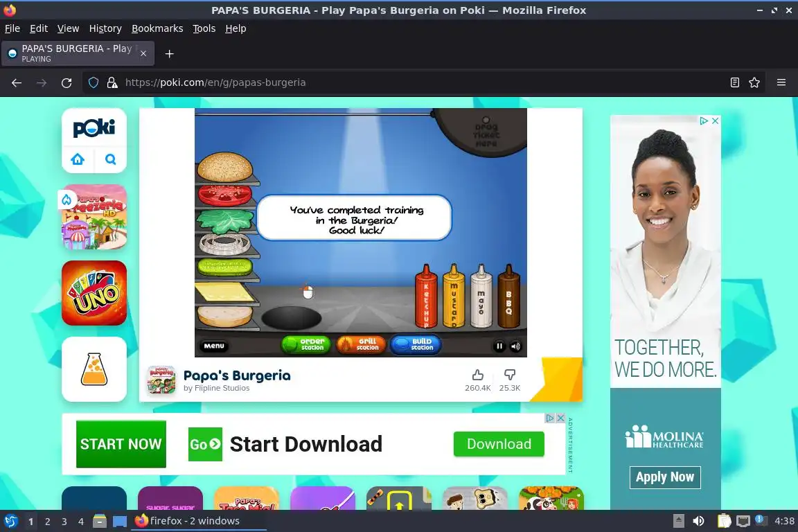Open the taskbar file manager icon
798x532 pixels.
(100, 521)
